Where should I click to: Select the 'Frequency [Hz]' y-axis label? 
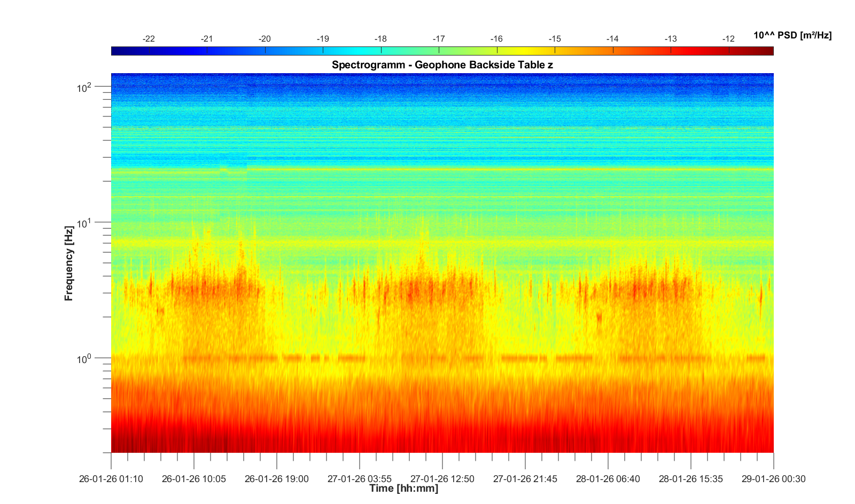tap(68, 263)
